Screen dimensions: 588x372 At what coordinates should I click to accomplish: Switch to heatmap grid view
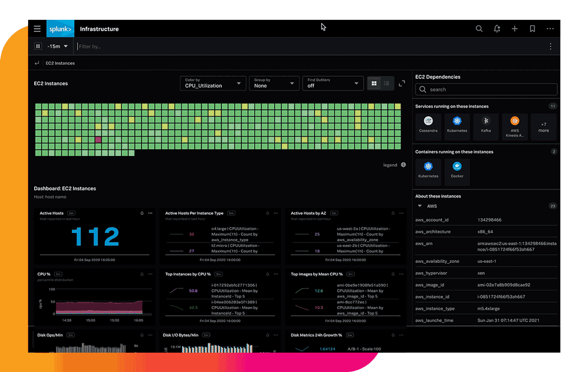374,84
